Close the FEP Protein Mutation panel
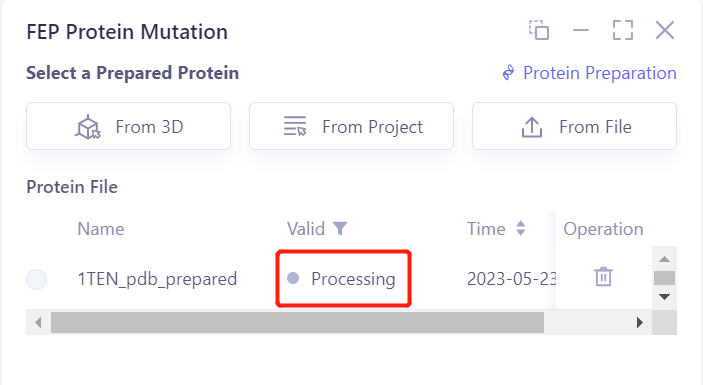 pos(664,30)
